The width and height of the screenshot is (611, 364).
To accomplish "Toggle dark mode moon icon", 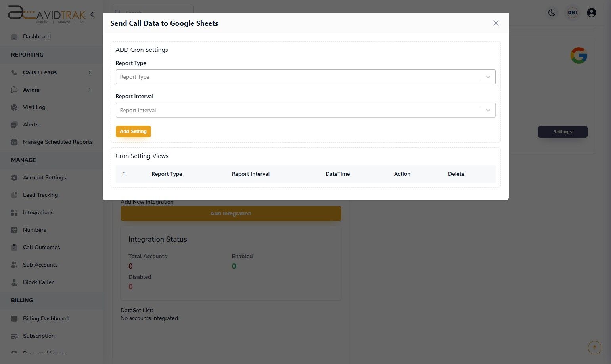I will [x=552, y=13].
